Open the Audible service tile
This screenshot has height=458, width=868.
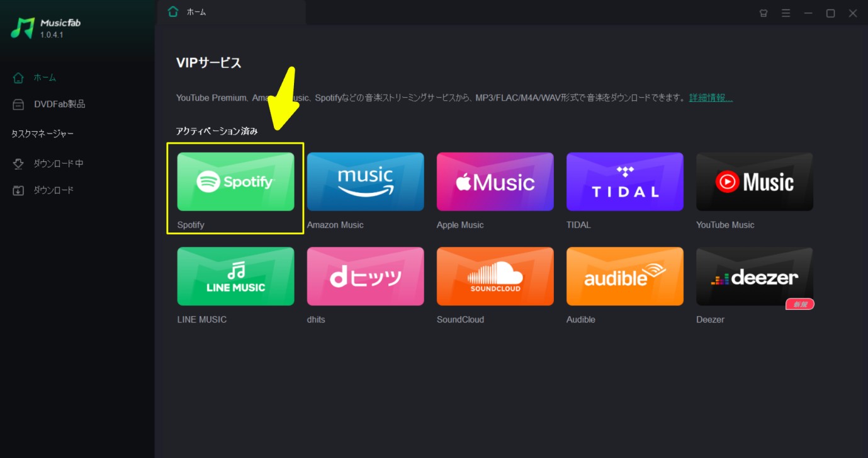pos(624,277)
